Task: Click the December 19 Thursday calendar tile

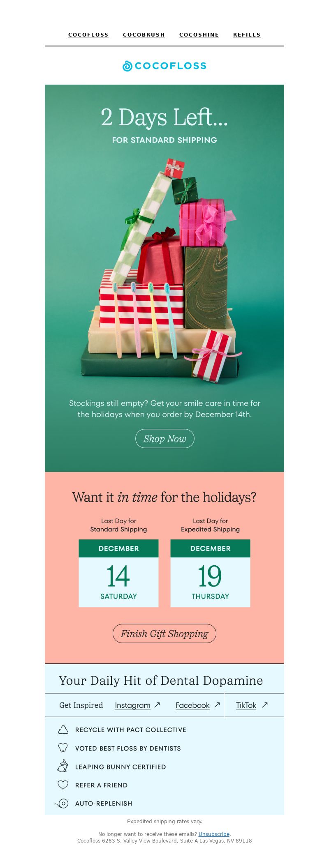Action: click(210, 573)
